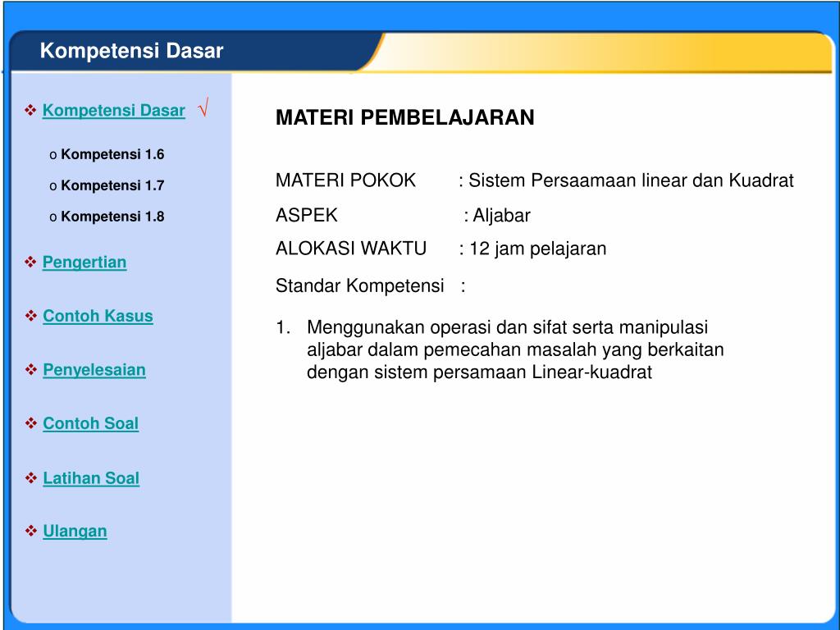
Task: Click the ALOKASI WAKTU label
Action: pyautogui.click(x=351, y=249)
